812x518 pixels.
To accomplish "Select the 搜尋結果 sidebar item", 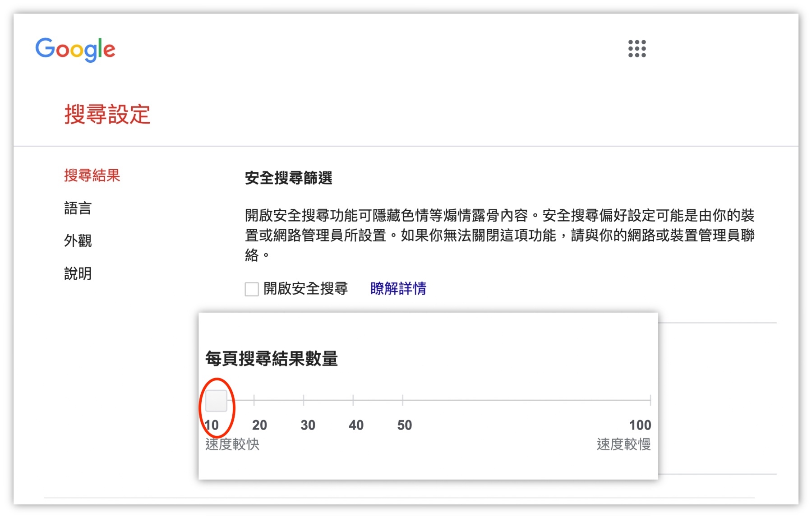I will click(x=92, y=176).
